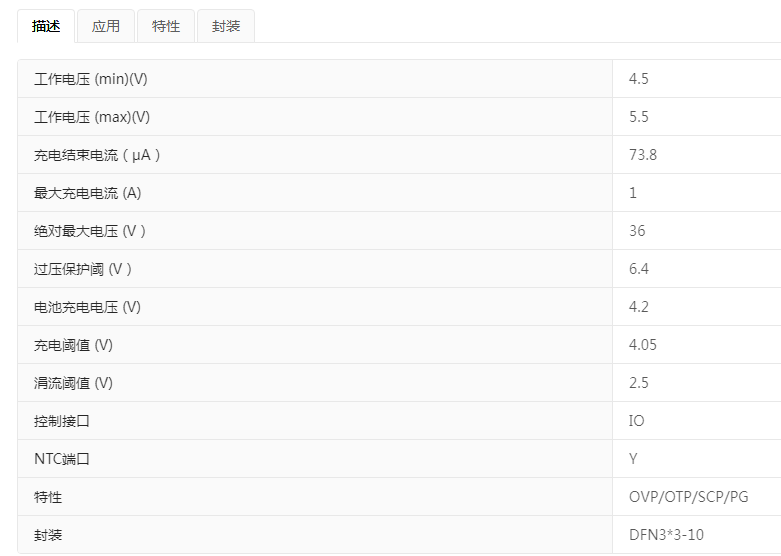Click the 封装 row label in table
Image resolution: width=781 pixels, height=556 pixels.
click(48, 535)
